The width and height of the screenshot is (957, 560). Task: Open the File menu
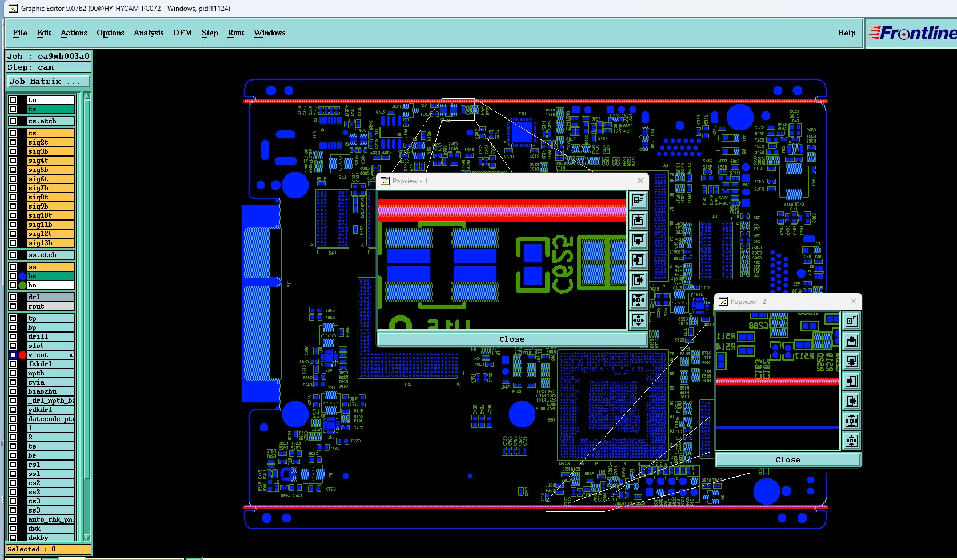[x=20, y=33]
